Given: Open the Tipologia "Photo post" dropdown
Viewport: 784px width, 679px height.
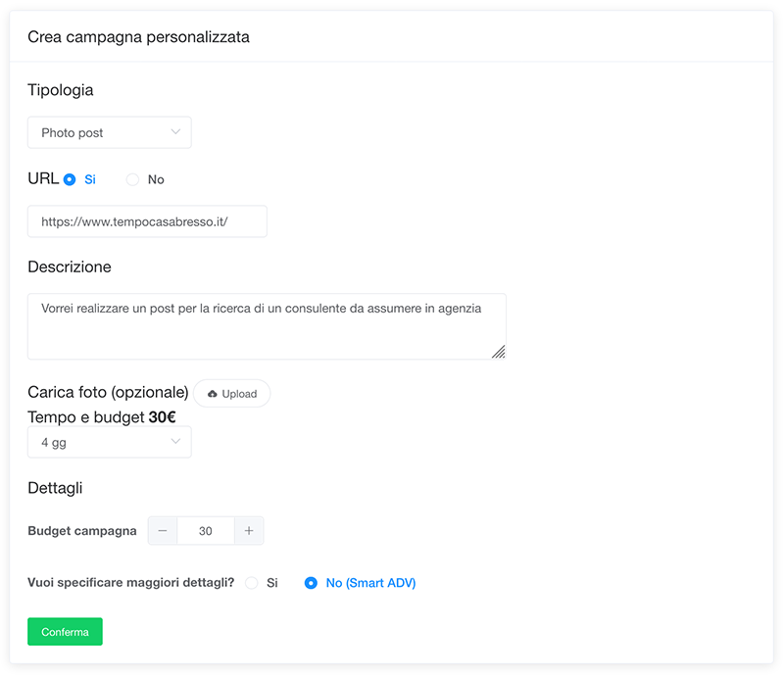Looking at the screenshot, I should pos(109,132).
